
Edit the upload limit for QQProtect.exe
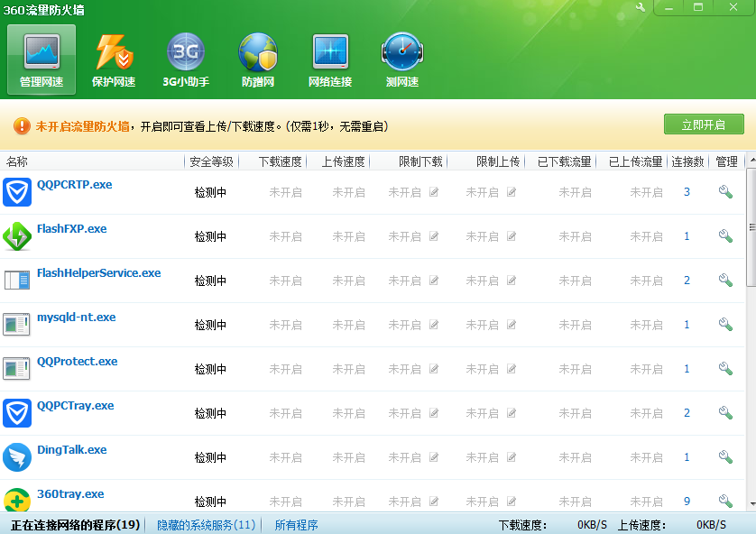511,369
